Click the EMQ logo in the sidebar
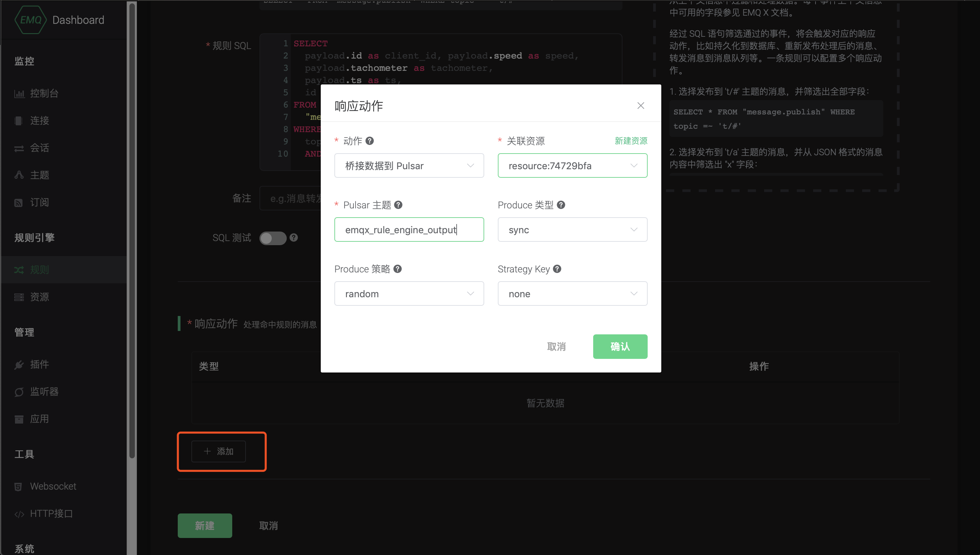The height and width of the screenshot is (555, 980). [x=31, y=20]
